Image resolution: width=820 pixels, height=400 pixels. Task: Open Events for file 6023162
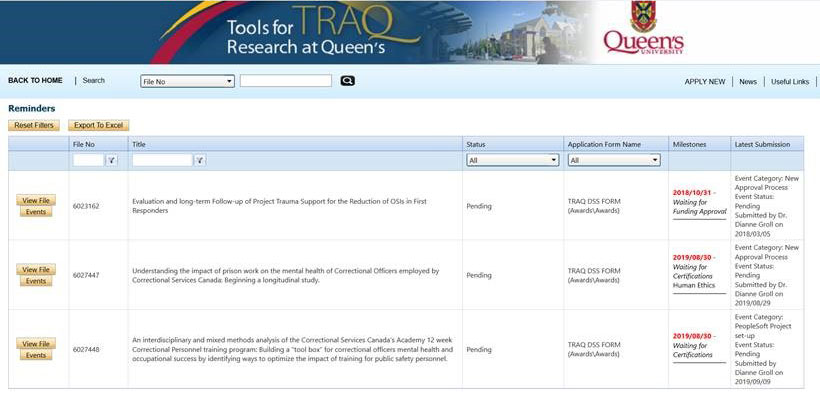point(36,212)
